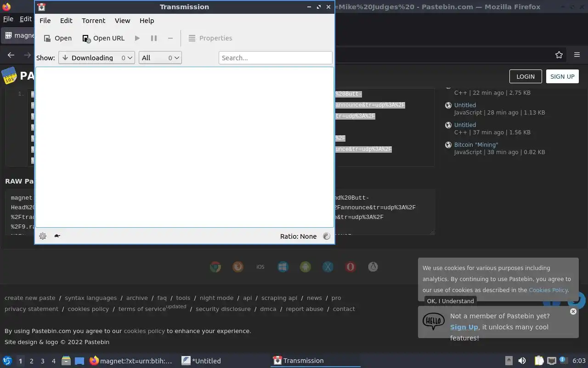This screenshot has height=368, width=588.
Task: Click the SIGN UP button on Pastebin
Action: tap(562, 76)
